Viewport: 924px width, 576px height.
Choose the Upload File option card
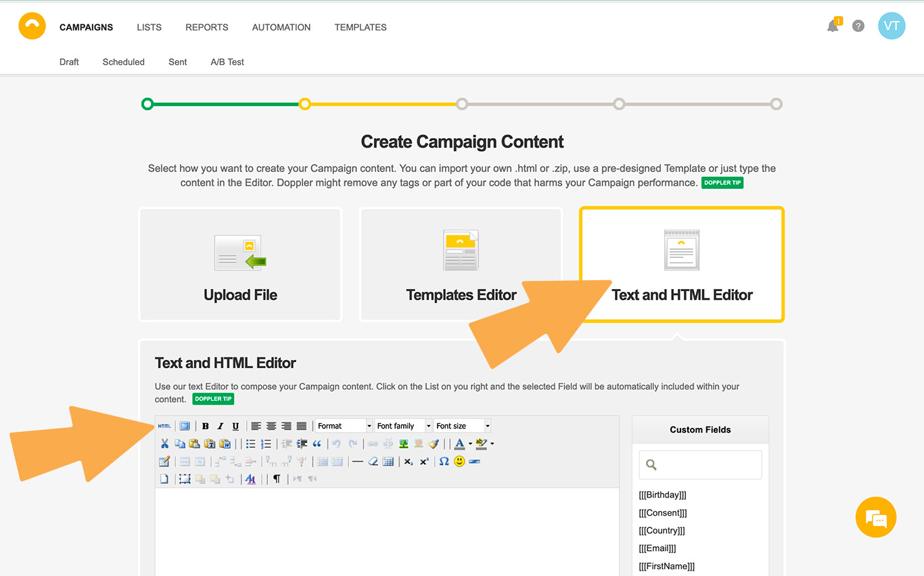241,264
